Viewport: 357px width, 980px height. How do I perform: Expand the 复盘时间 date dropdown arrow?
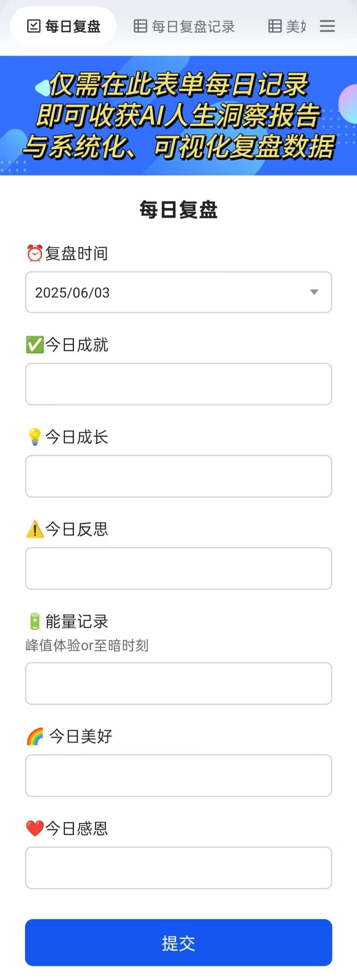coord(314,292)
